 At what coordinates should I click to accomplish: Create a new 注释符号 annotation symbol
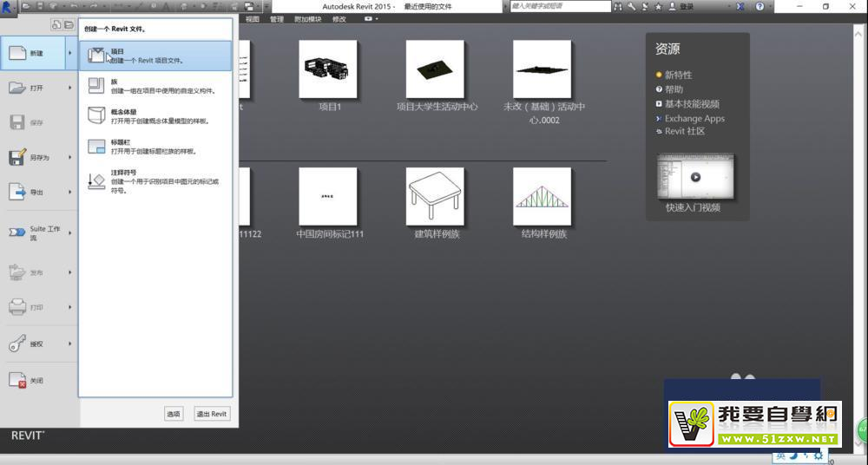tap(155, 181)
